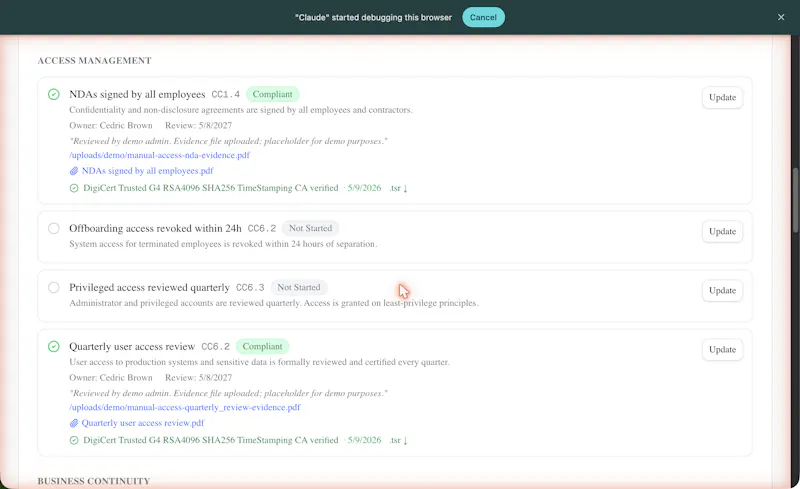Click 'Quarterly user access review' title
The image size is (800, 489).
pyautogui.click(x=132, y=347)
